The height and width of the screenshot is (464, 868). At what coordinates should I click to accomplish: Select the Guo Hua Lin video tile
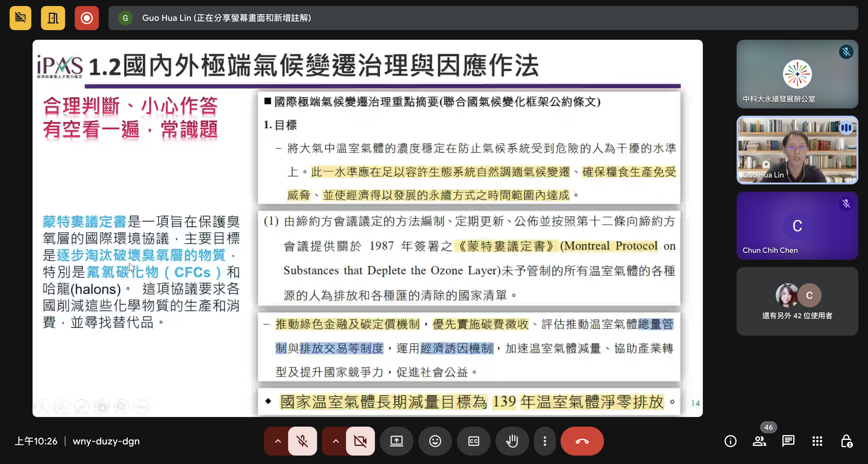(x=797, y=150)
